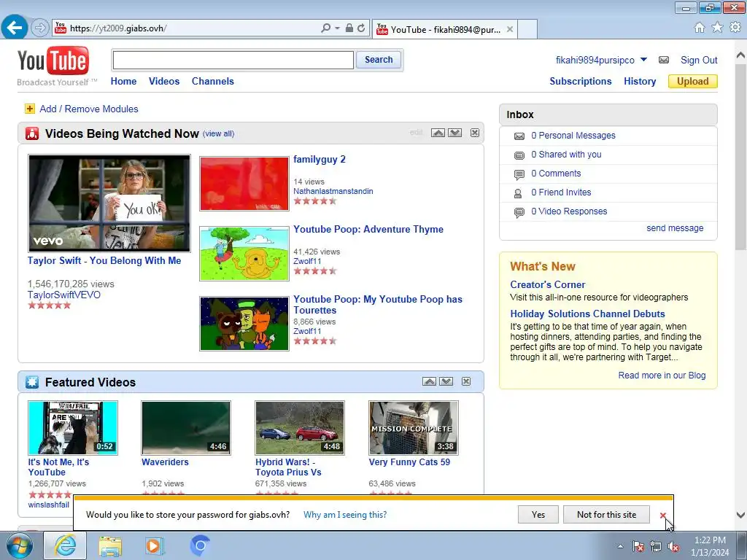This screenshot has width=747, height=560.
Task: Click the YouTube search text field
Action: (x=233, y=60)
